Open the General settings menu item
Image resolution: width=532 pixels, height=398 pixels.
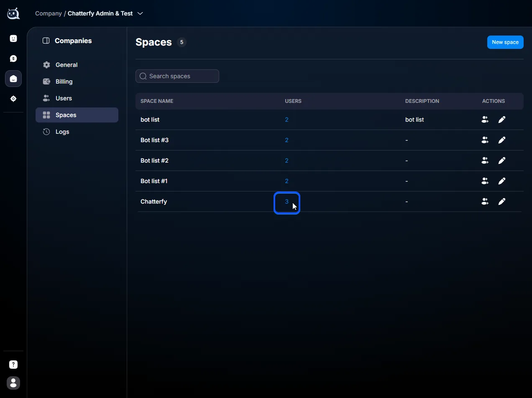(77, 65)
